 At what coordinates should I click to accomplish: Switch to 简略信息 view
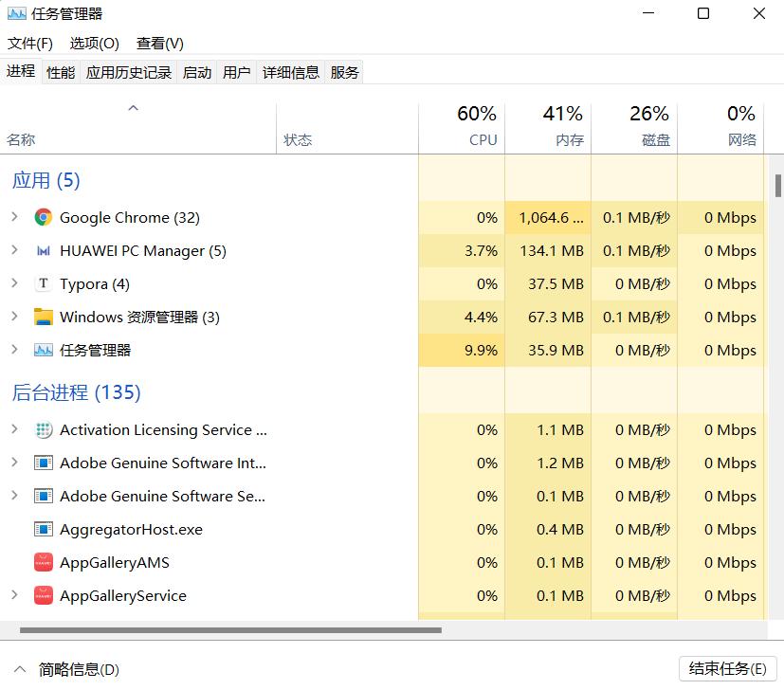point(66,669)
